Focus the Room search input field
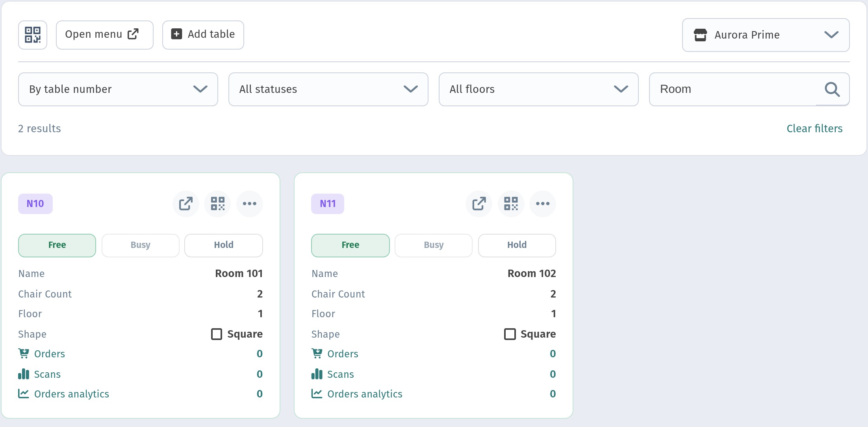This screenshot has width=868, height=427. point(736,89)
